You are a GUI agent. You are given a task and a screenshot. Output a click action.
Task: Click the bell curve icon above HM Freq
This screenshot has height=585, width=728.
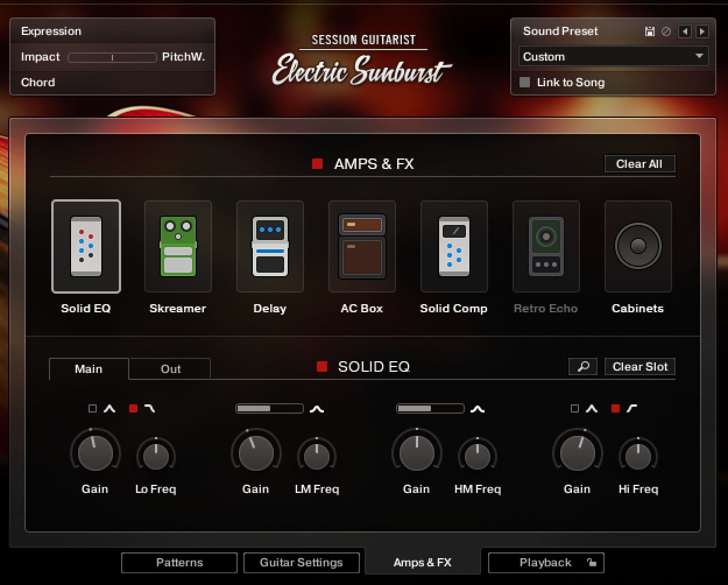coord(478,409)
